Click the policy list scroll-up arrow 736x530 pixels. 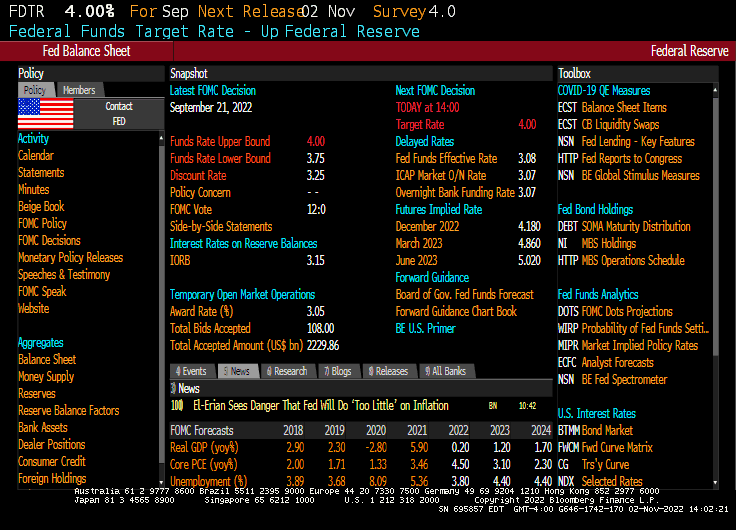161,138
